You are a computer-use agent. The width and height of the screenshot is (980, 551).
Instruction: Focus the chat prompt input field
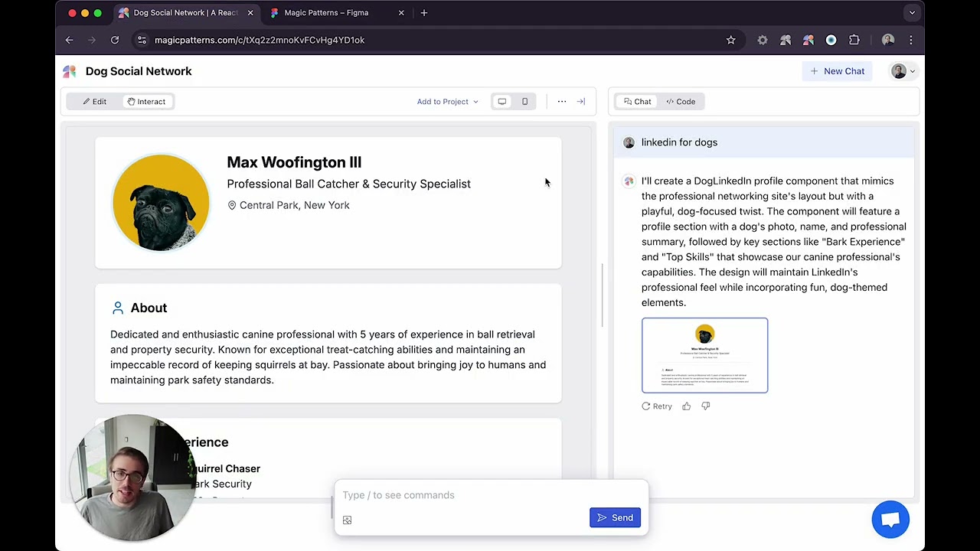[x=491, y=495]
